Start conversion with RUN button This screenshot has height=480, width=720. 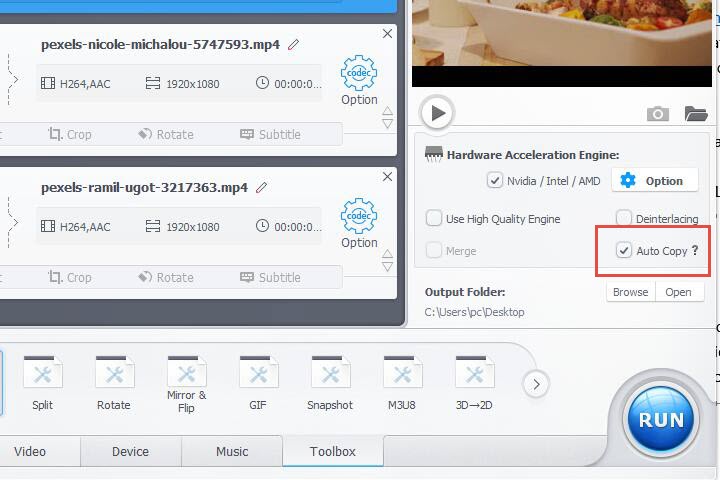(x=661, y=419)
